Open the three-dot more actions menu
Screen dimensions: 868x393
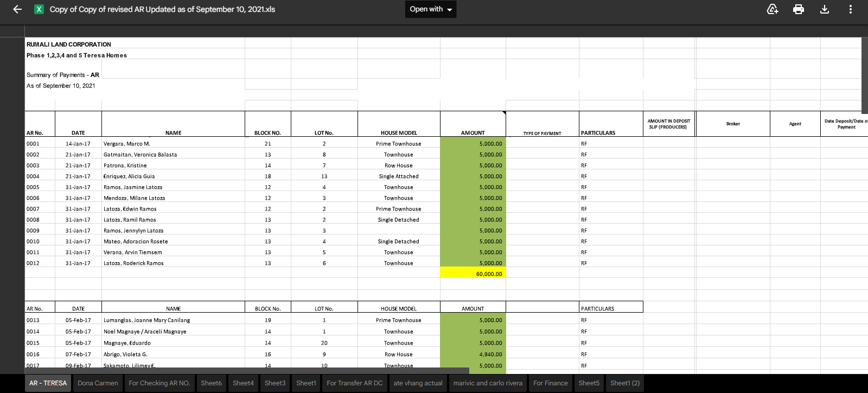(851, 9)
